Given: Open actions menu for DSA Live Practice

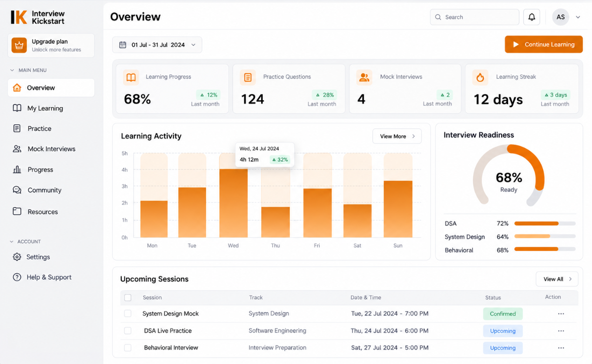Looking at the screenshot, I should tap(561, 331).
